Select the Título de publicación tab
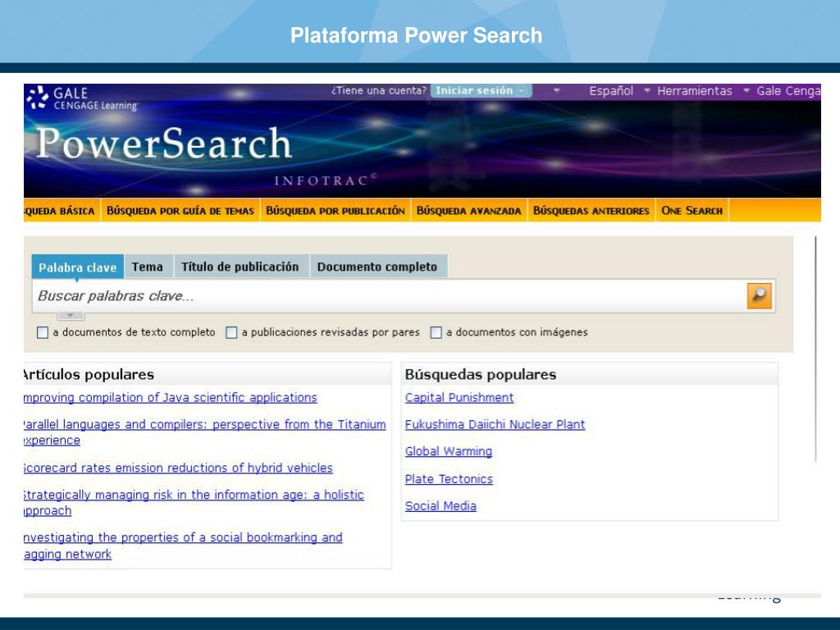The height and width of the screenshot is (630, 840). (240, 267)
